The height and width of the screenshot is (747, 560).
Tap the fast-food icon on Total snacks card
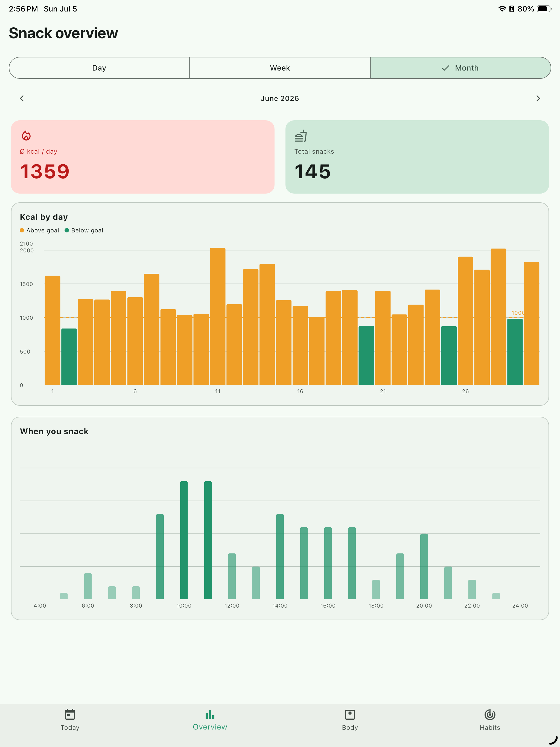tap(301, 136)
